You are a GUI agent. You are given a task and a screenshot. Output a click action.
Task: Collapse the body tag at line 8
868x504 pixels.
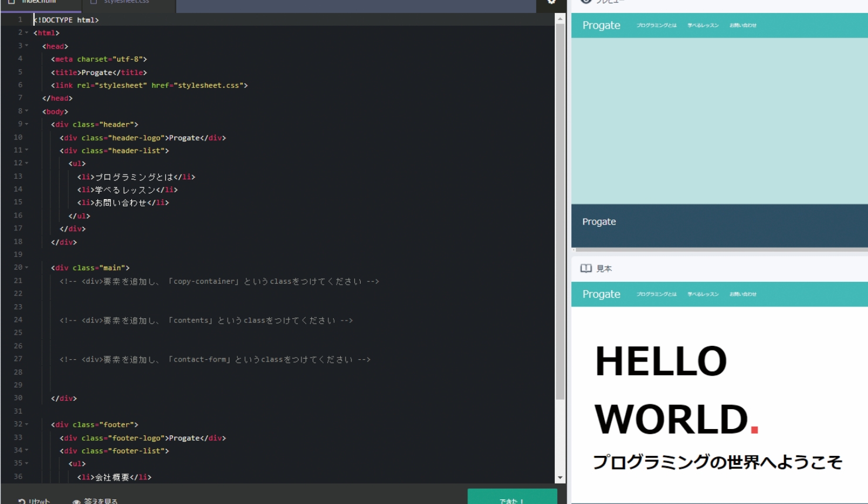tap(26, 111)
